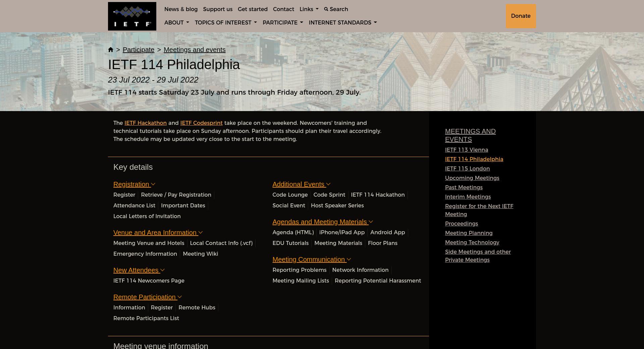Open Get started page
The height and width of the screenshot is (349, 644).
click(x=253, y=9)
